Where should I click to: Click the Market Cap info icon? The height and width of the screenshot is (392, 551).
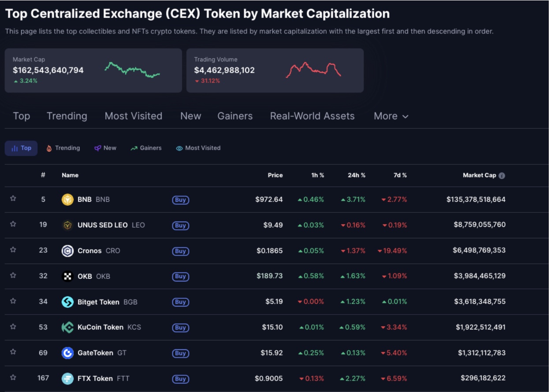tap(502, 175)
